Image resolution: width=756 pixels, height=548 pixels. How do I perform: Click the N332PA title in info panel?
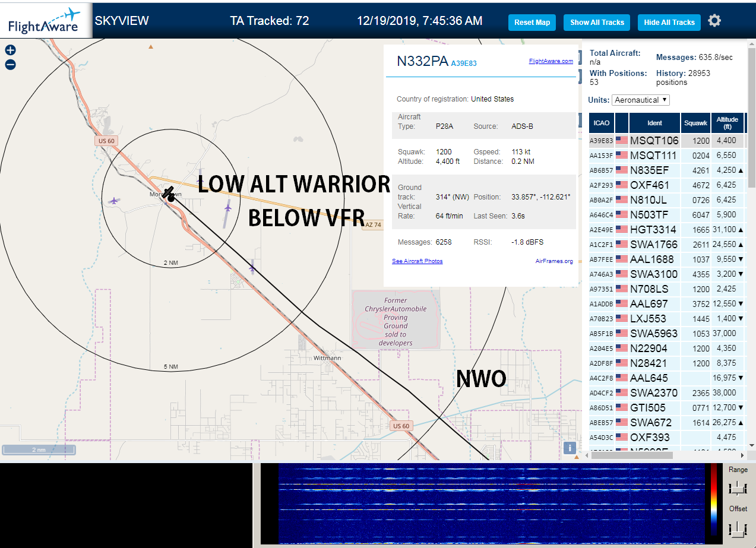(x=422, y=61)
